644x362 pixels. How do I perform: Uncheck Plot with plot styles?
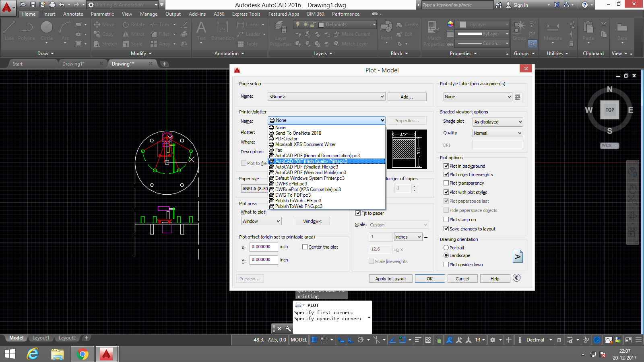click(x=446, y=192)
